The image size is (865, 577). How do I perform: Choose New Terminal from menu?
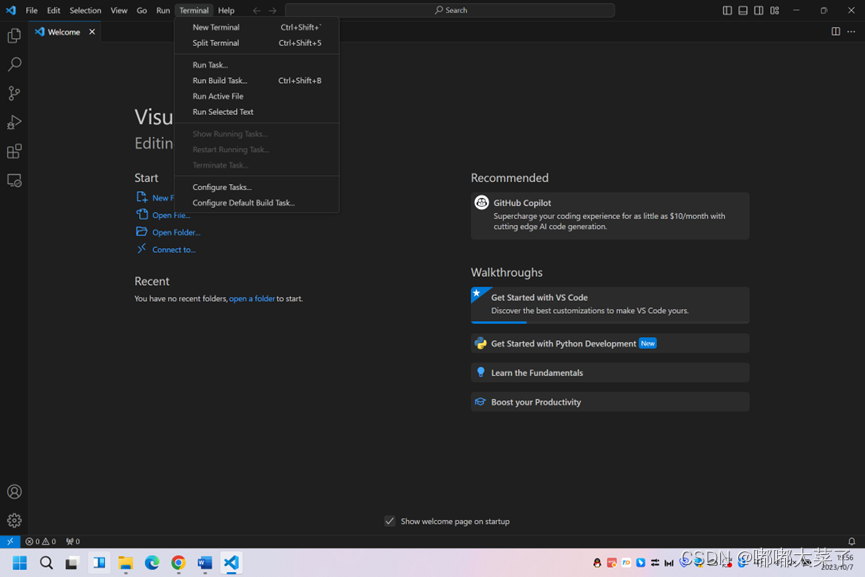tap(257, 27)
